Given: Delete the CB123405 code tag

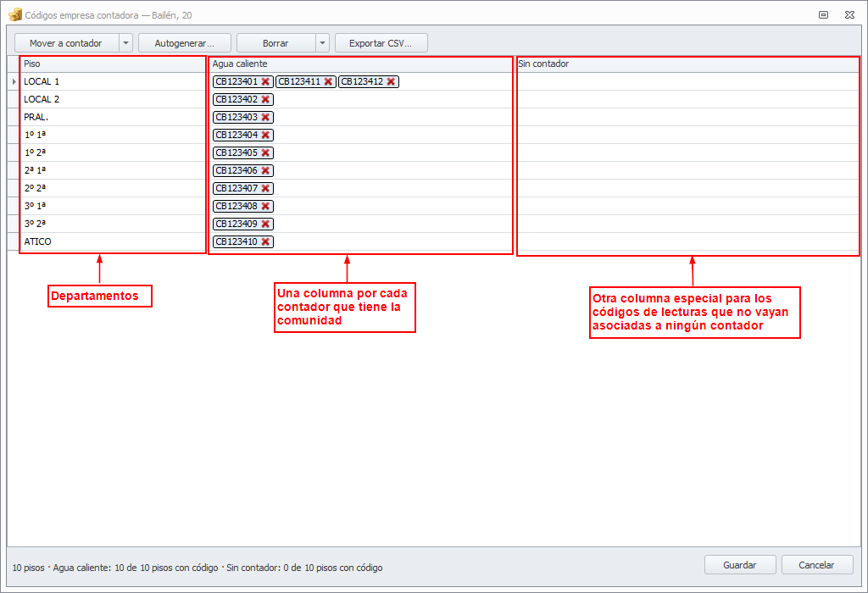Looking at the screenshot, I should 265,152.
